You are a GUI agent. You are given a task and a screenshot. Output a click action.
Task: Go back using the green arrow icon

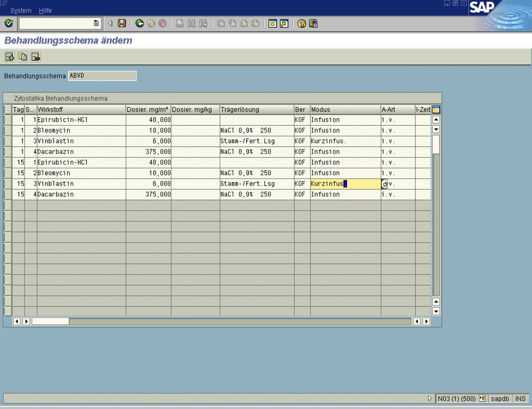[140, 24]
